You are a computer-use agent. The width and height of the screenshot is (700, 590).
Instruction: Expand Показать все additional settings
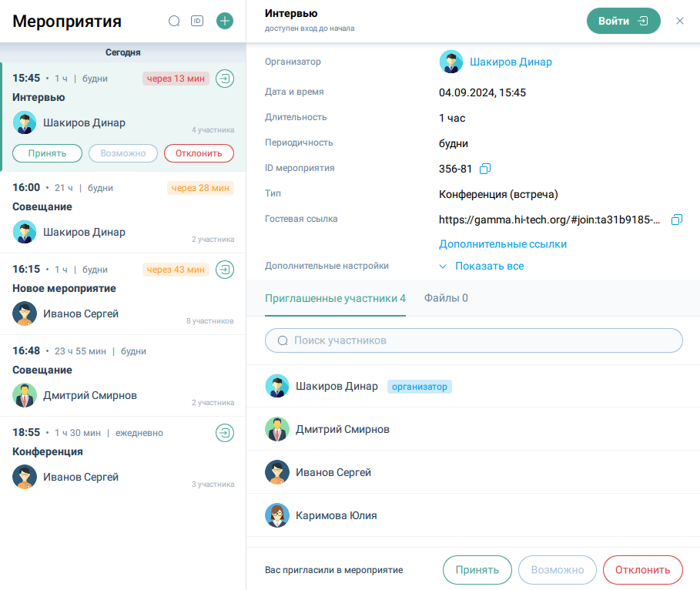pos(482,267)
